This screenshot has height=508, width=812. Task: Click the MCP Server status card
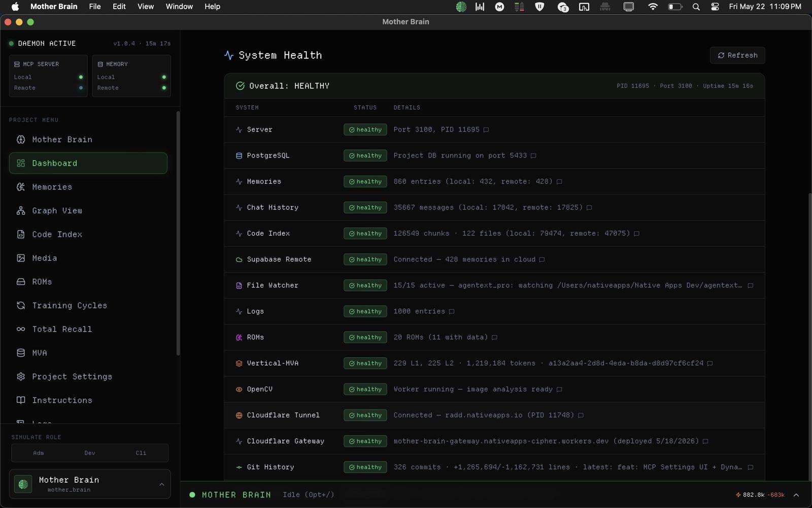point(48,76)
